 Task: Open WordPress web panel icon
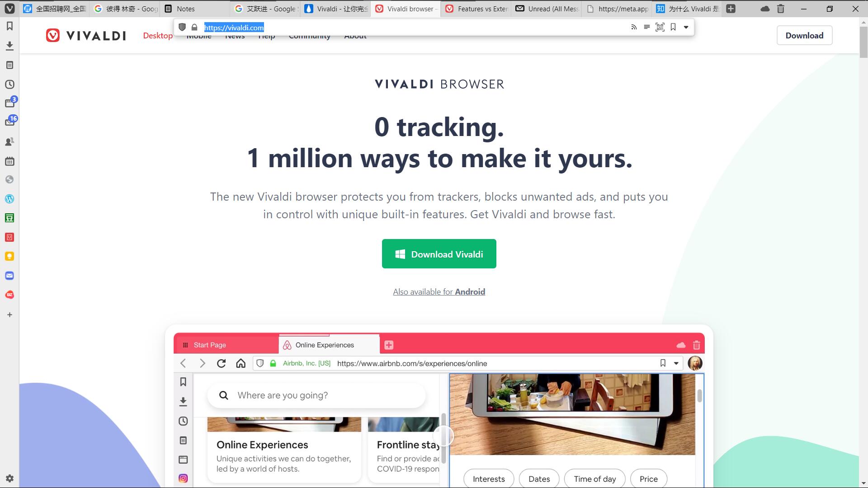pos(9,199)
